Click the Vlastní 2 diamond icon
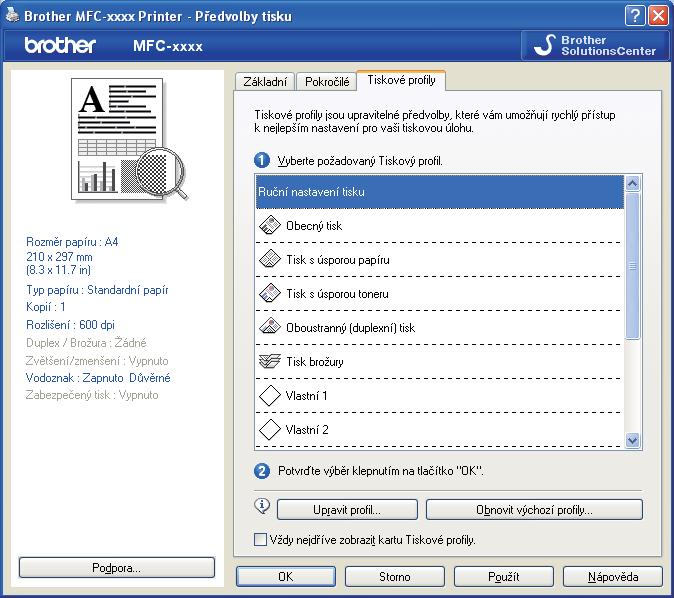 [x=270, y=429]
